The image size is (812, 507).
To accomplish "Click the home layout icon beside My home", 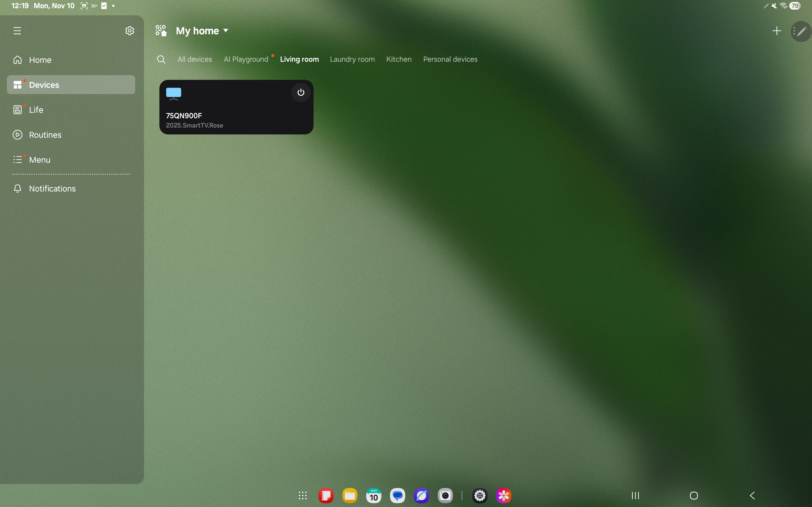I will tap(161, 31).
